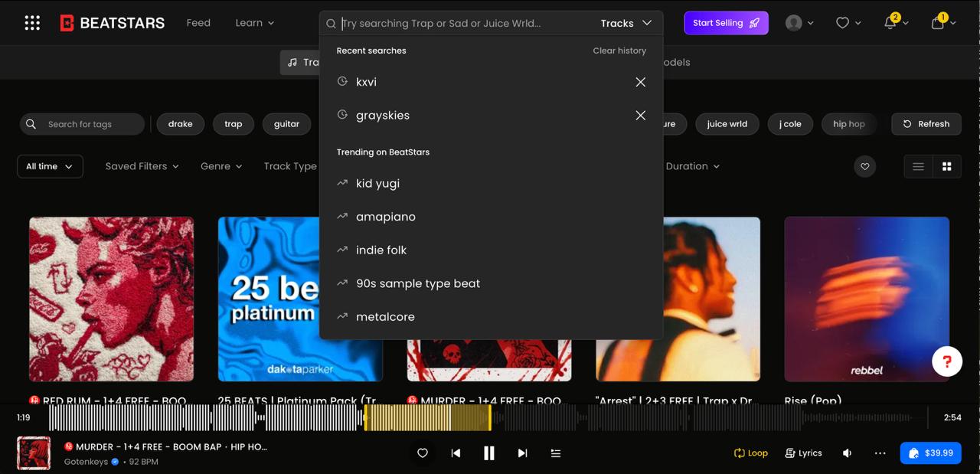This screenshot has width=980, height=474.
Task: Expand the Duration filter
Action: coord(692,166)
